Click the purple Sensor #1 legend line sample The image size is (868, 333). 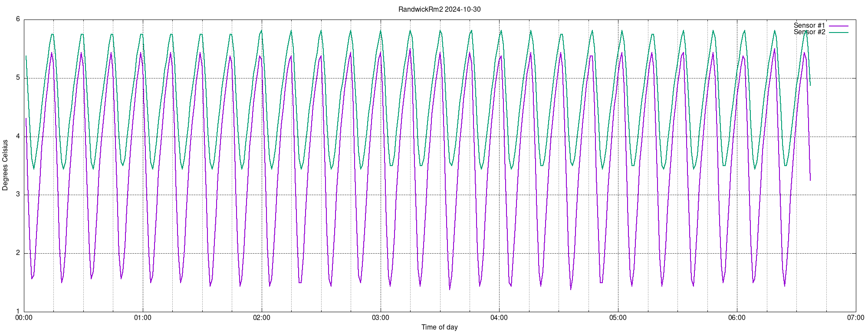[838, 26]
